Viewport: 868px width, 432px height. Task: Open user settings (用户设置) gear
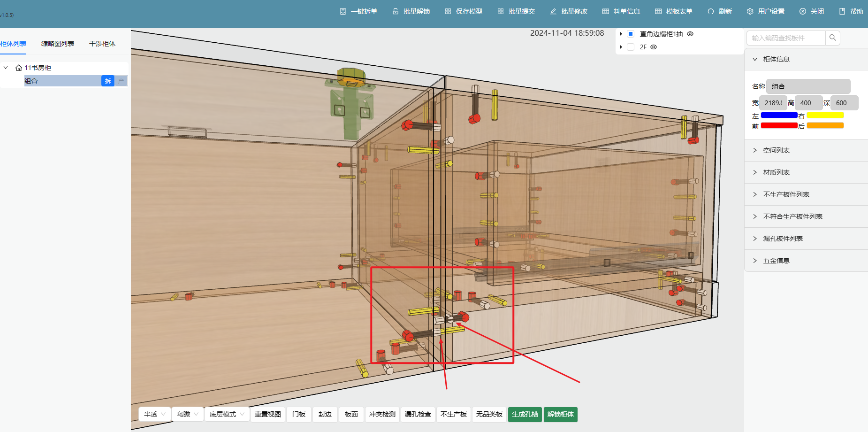click(x=750, y=11)
